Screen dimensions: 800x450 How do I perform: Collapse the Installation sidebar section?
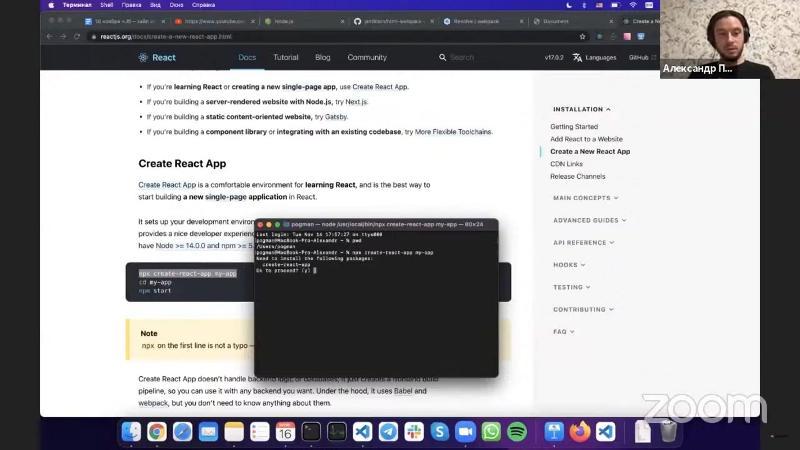581,109
